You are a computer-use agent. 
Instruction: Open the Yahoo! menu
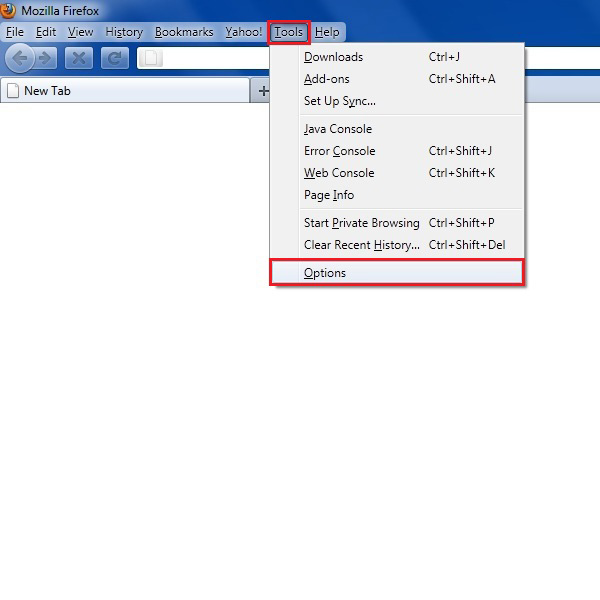coord(243,32)
